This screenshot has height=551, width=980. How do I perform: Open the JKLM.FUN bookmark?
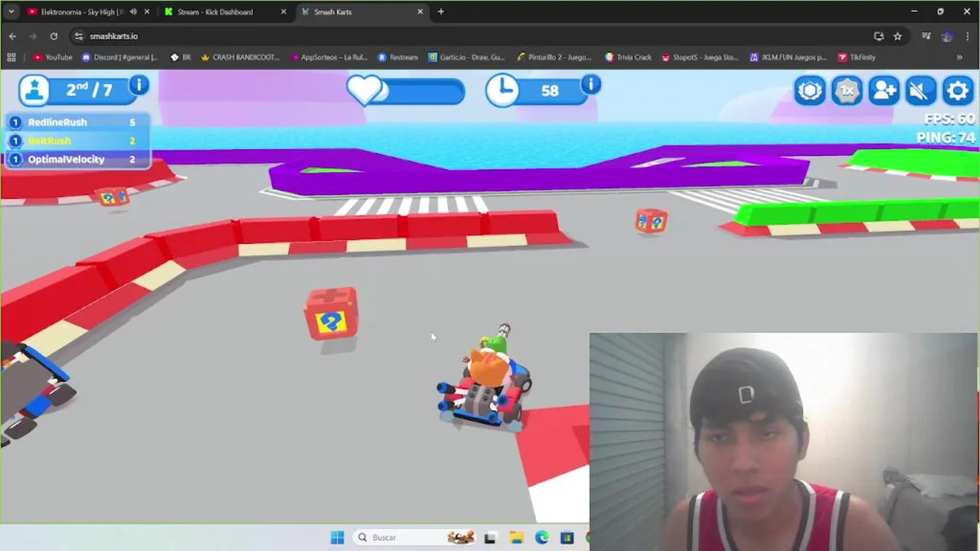788,57
